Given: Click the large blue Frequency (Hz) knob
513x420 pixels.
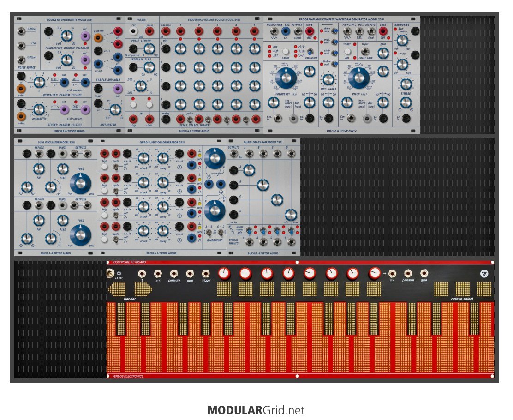Looking at the screenshot, I should coord(286,78).
